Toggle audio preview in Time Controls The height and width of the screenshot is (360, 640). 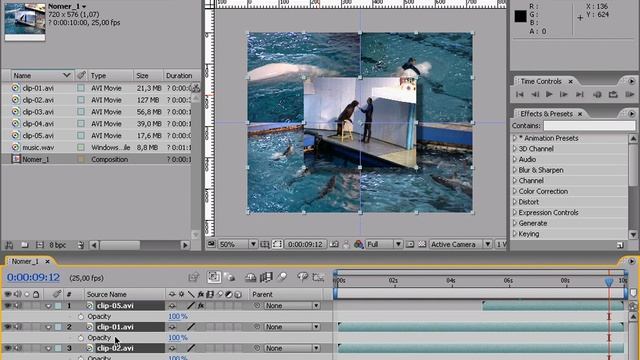pyautogui.click(x=597, y=94)
